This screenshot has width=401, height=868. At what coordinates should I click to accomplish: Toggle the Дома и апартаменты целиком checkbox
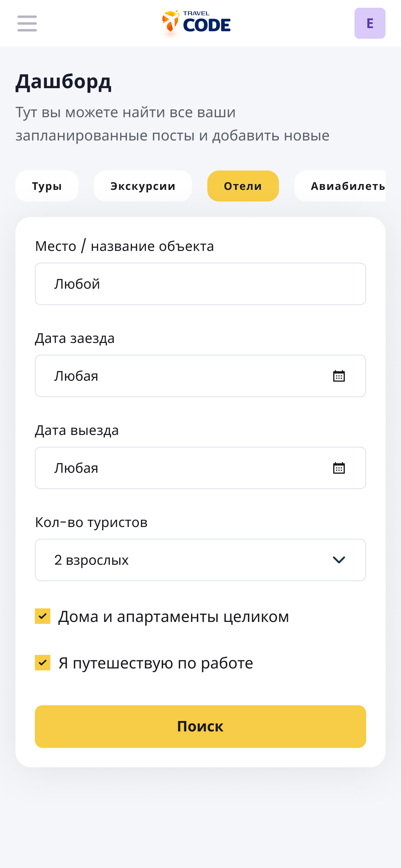coord(43,616)
